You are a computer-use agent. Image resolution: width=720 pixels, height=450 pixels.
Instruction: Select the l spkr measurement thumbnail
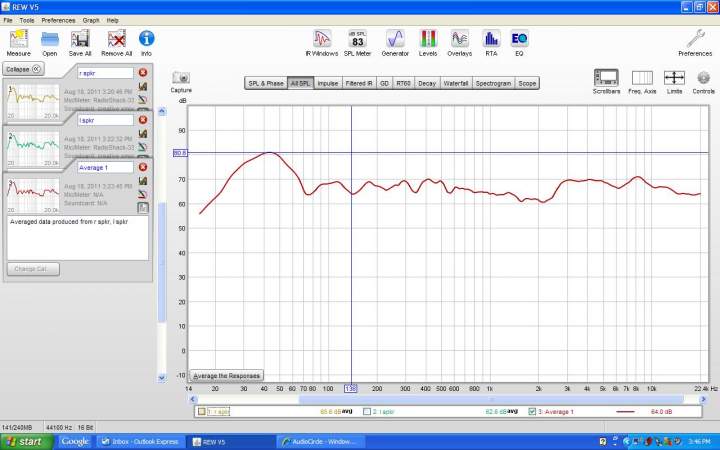[x=33, y=149]
